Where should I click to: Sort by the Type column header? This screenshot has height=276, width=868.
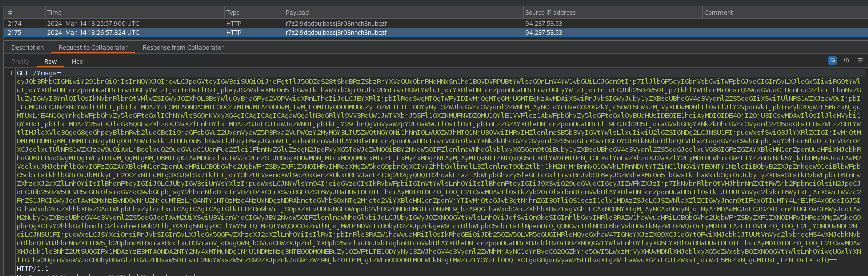[x=254, y=13]
